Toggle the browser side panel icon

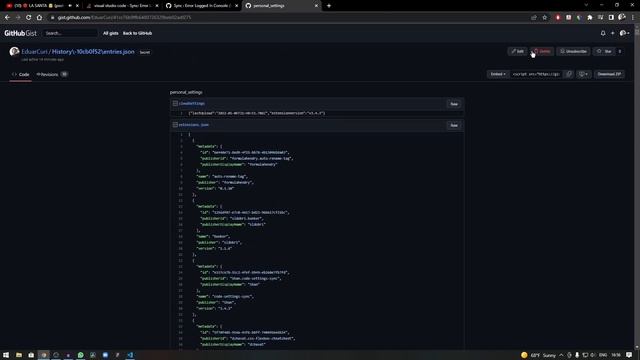(611, 18)
